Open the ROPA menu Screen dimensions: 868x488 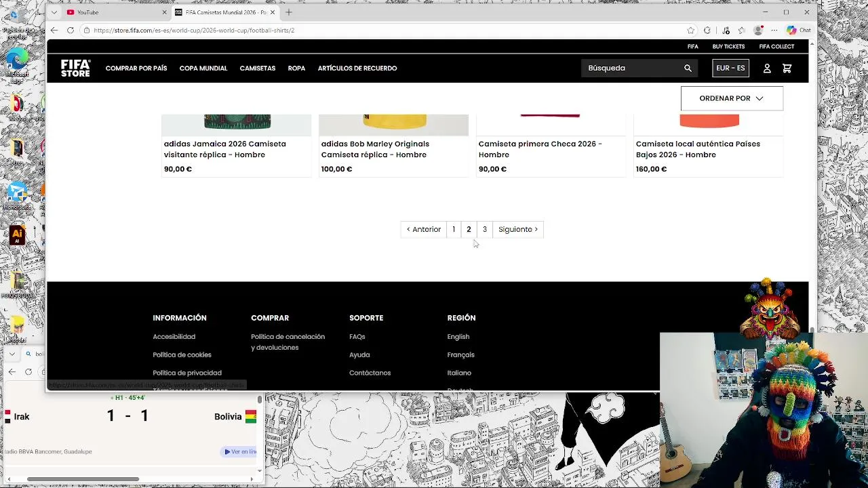pyautogui.click(x=296, y=68)
